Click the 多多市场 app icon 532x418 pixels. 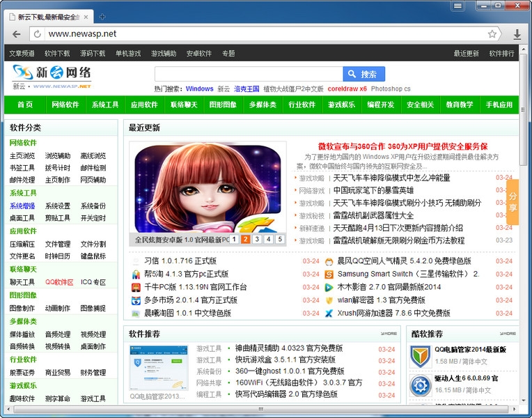[136, 300]
